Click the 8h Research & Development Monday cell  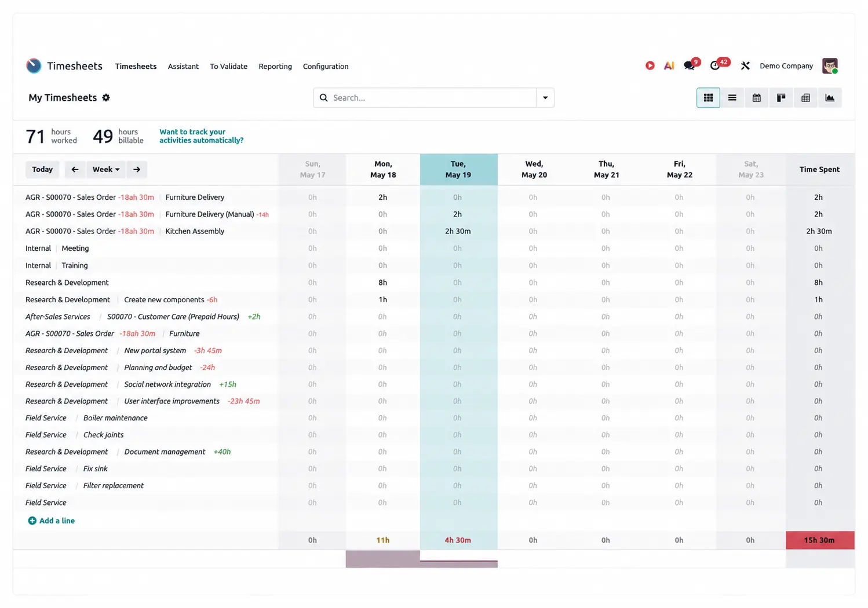[383, 283]
